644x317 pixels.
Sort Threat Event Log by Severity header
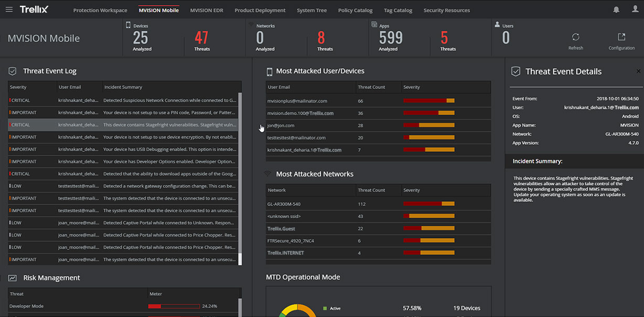[18, 87]
